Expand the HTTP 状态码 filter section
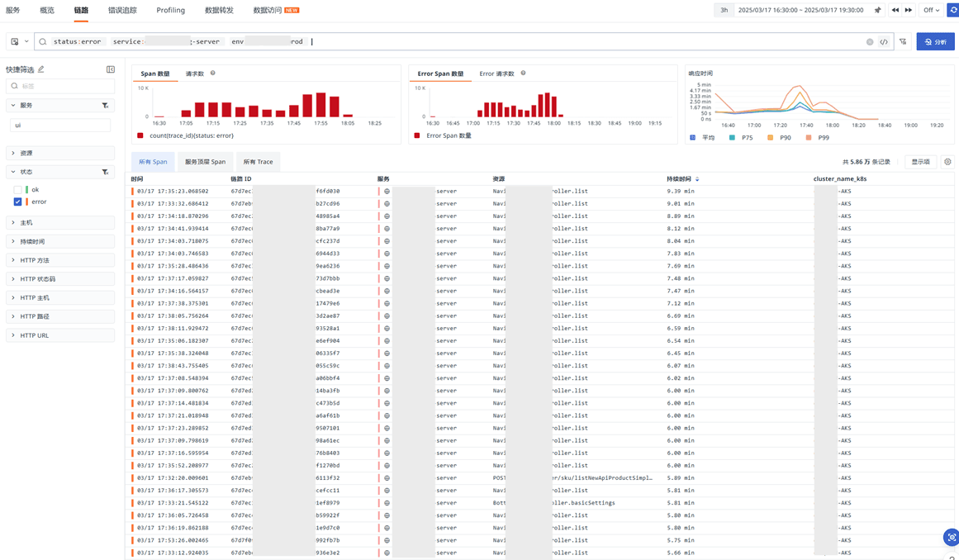959x560 pixels. pos(37,279)
